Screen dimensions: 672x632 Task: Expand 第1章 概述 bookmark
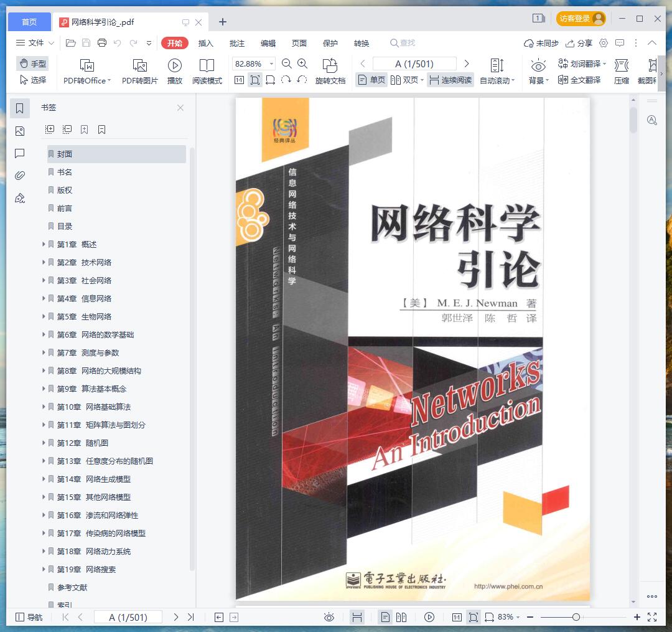tap(44, 244)
